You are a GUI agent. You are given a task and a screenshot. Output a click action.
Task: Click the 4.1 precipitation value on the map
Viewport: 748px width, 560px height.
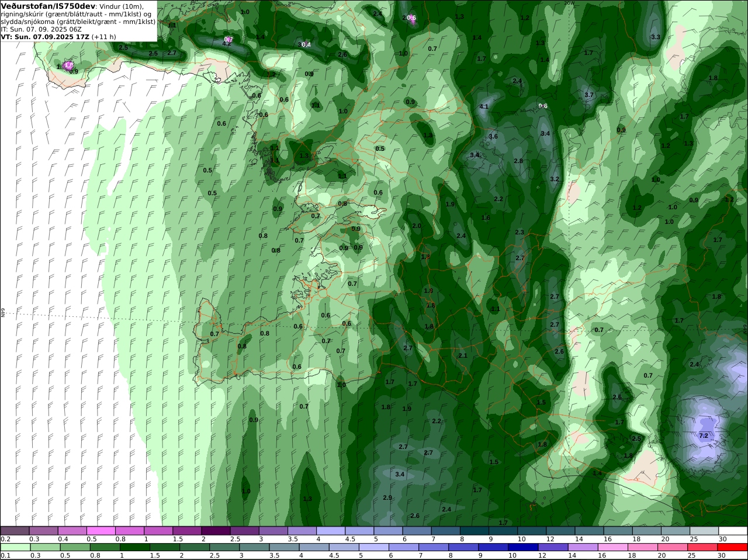point(484,106)
